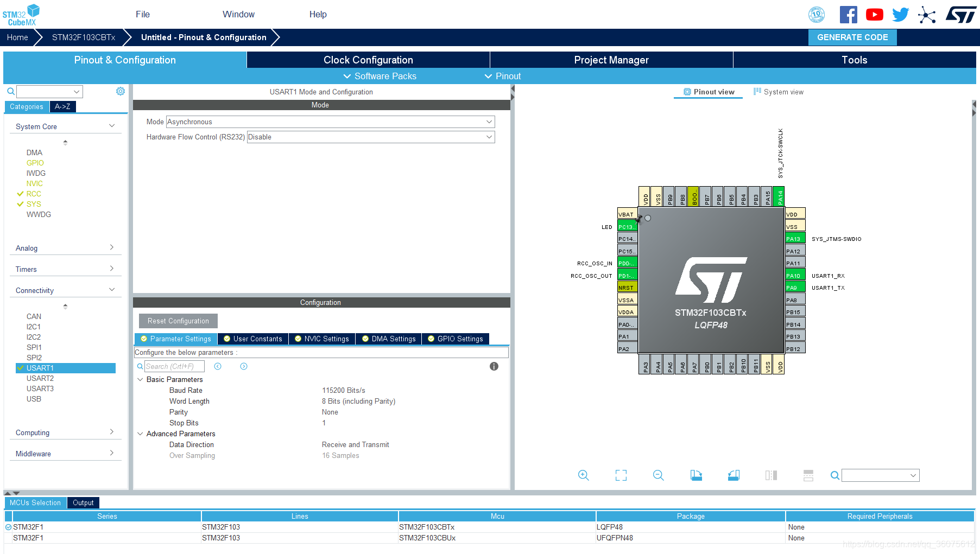The width and height of the screenshot is (980, 554).
Task: Click the 10-year anniversary badge icon
Action: coord(817,15)
